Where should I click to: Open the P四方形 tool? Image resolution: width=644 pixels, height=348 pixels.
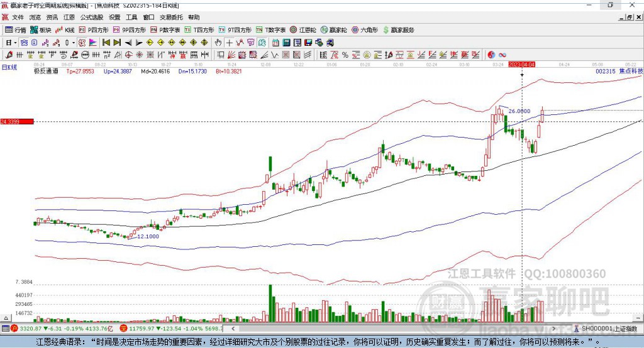(94, 30)
